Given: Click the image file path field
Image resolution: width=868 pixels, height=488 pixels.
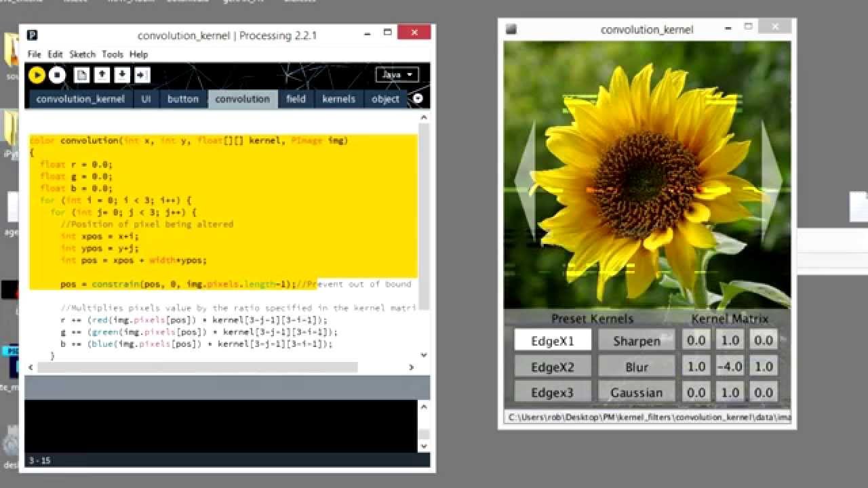Looking at the screenshot, I should pos(647,417).
